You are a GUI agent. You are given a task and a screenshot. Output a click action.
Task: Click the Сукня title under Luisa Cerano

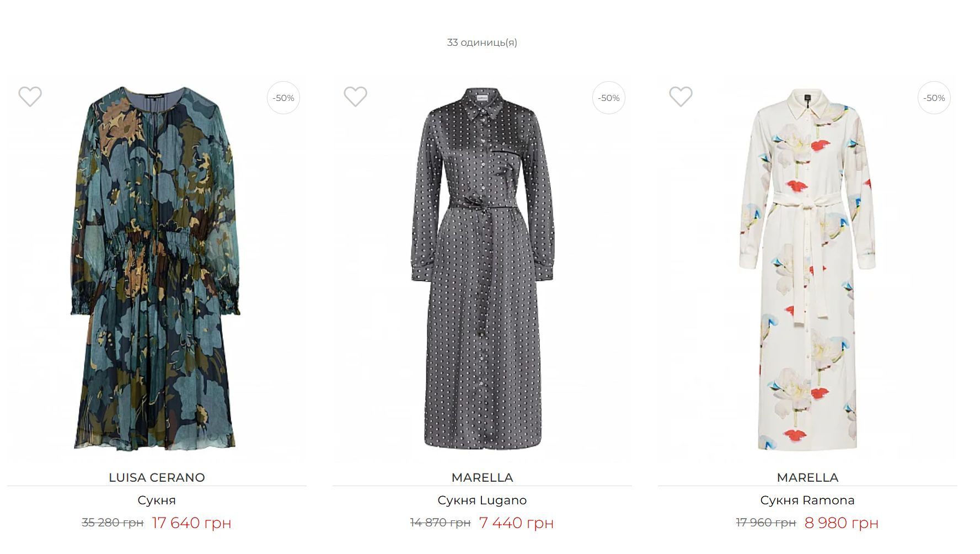coord(157,500)
